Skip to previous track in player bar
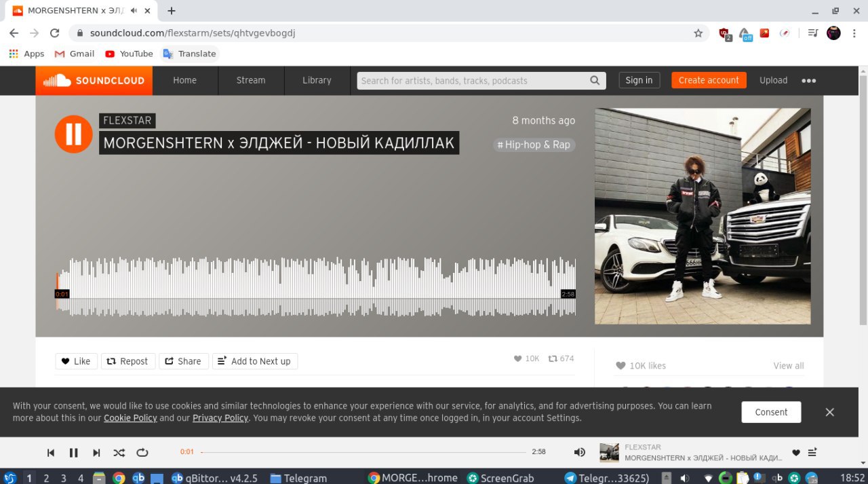Image resolution: width=868 pixels, height=484 pixels. tap(51, 453)
